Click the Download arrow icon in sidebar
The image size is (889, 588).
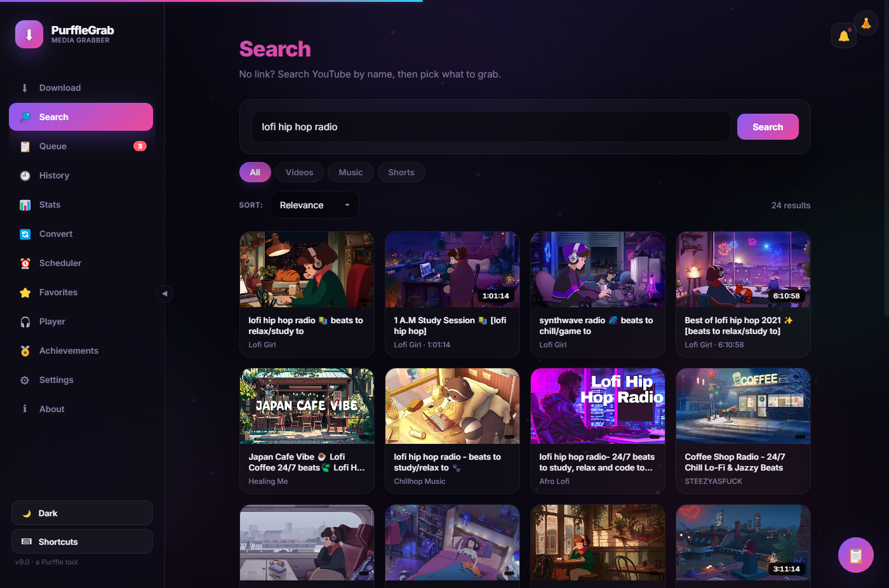point(25,88)
